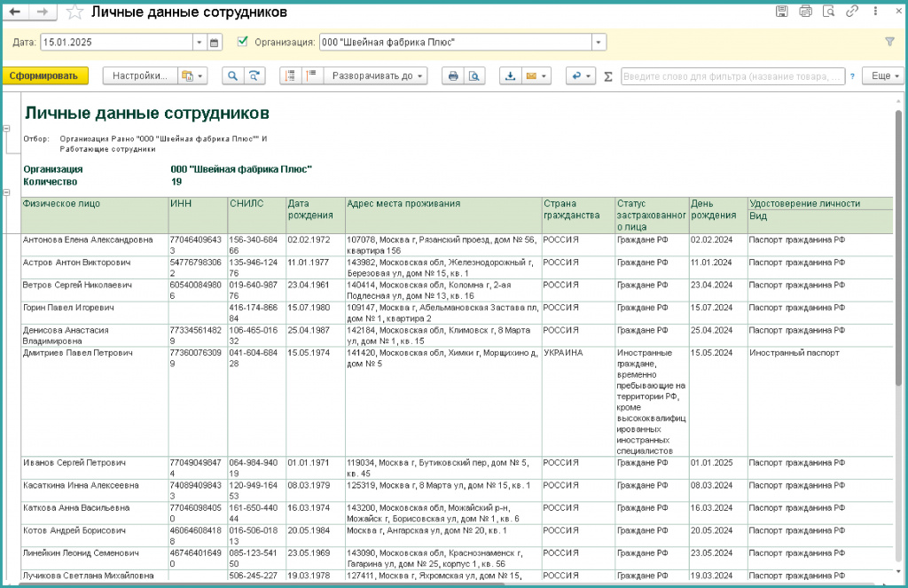
Task: Collapse the report header group with the minus marker
Action: (x=6, y=128)
